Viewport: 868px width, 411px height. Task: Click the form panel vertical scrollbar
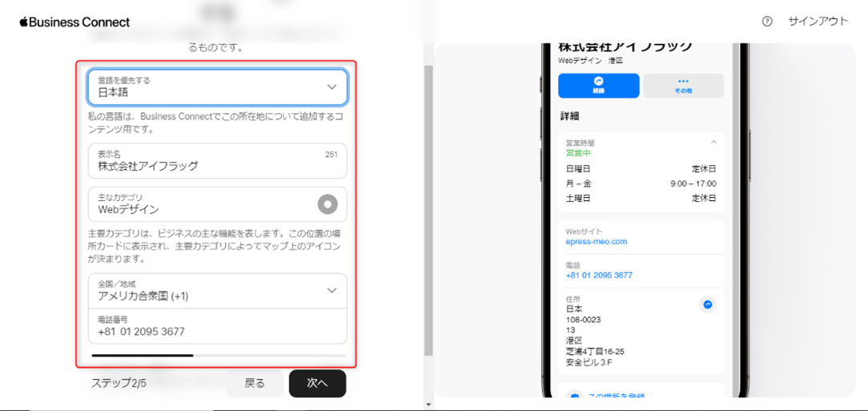click(x=428, y=211)
